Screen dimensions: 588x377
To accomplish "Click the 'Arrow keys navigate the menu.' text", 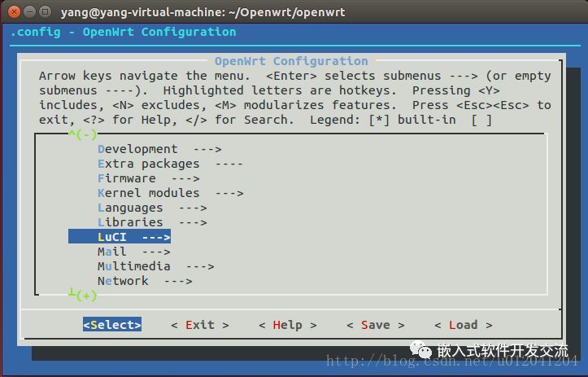I will coord(145,76).
